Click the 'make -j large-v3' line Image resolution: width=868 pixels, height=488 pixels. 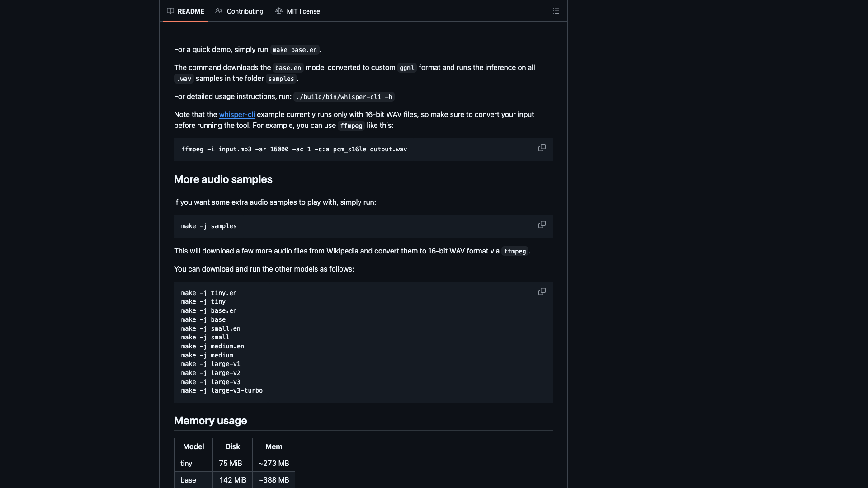pos(211,382)
